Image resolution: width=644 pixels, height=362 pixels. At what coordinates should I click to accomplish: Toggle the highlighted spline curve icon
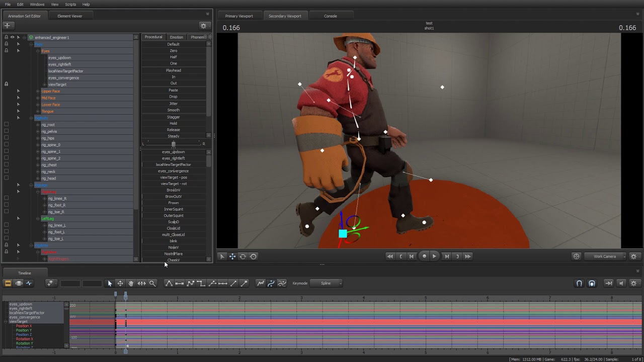click(271, 283)
